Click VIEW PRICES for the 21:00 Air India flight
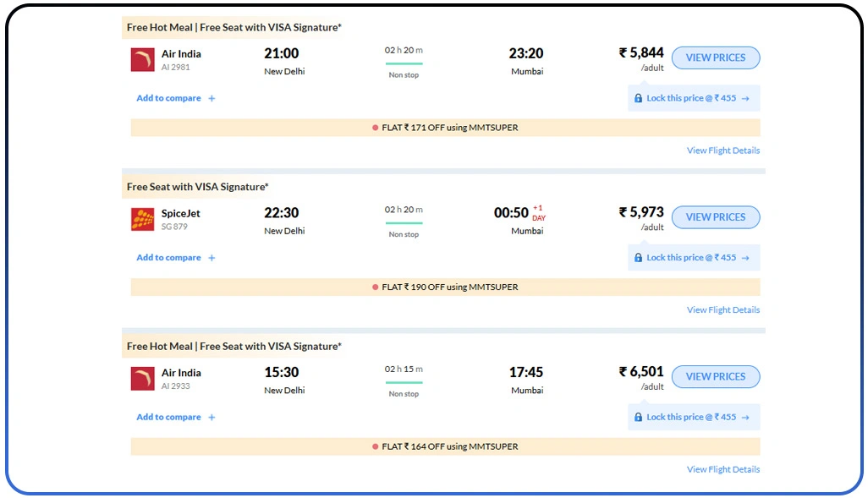The image size is (868, 498). click(716, 57)
